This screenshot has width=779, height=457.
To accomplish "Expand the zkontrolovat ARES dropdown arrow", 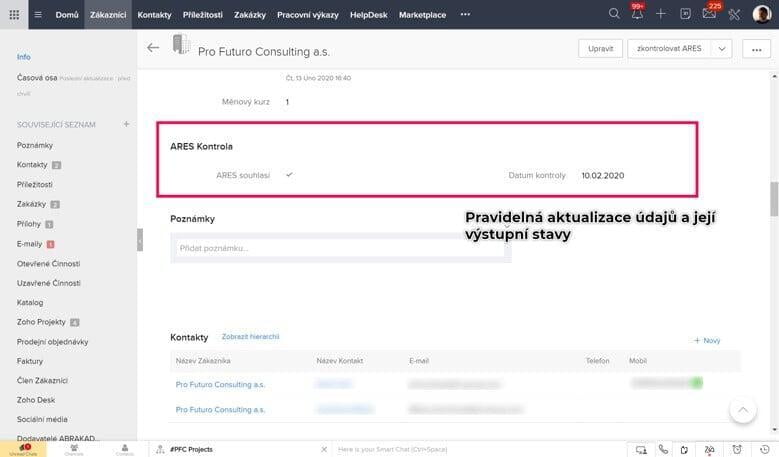I will point(722,49).
